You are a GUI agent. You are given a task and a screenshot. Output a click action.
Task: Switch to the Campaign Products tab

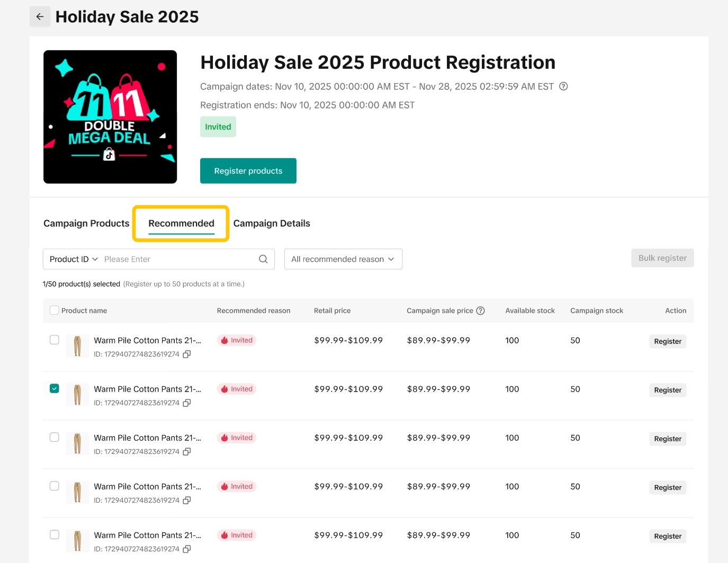(x=86, y=223)
